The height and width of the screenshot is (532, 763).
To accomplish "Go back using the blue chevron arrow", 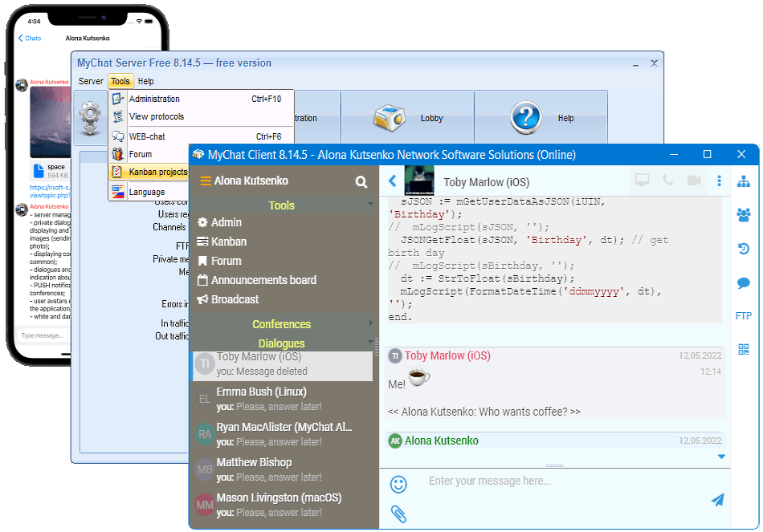I will coord(393,181).
